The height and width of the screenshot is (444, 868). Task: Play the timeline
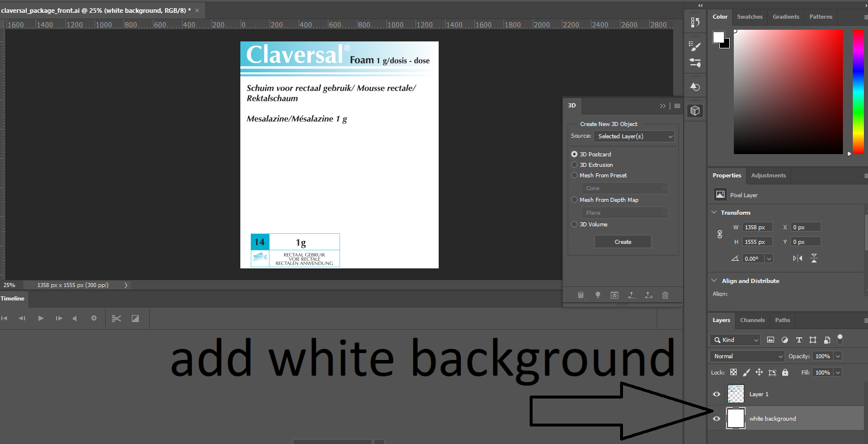41,319
